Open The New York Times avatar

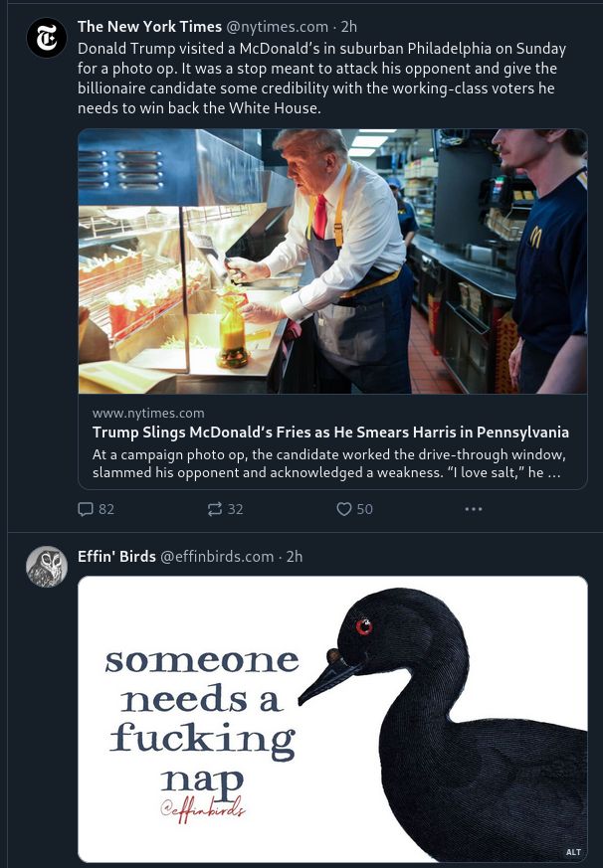click(x=47, y=38)
